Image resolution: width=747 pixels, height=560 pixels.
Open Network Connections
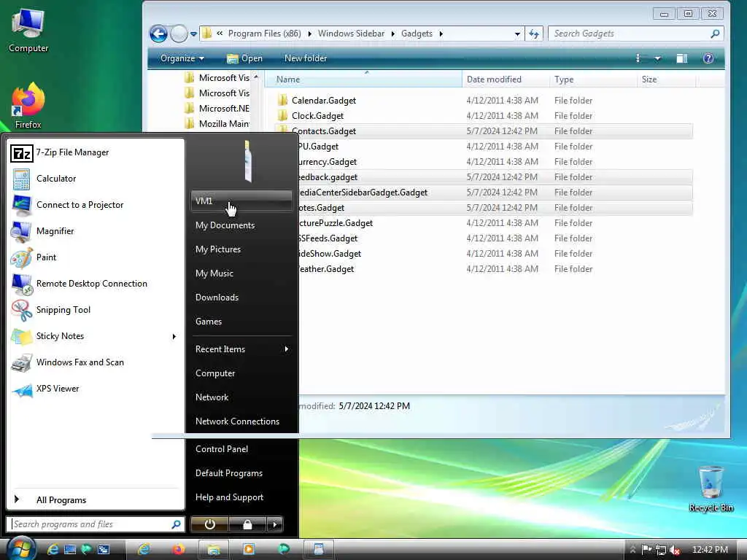click(241, 421)
